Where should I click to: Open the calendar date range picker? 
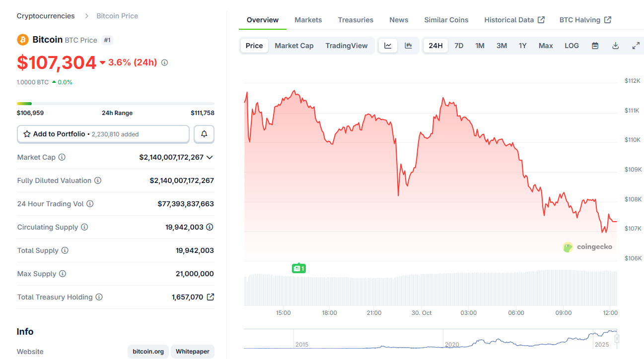(x=595, y=46)
